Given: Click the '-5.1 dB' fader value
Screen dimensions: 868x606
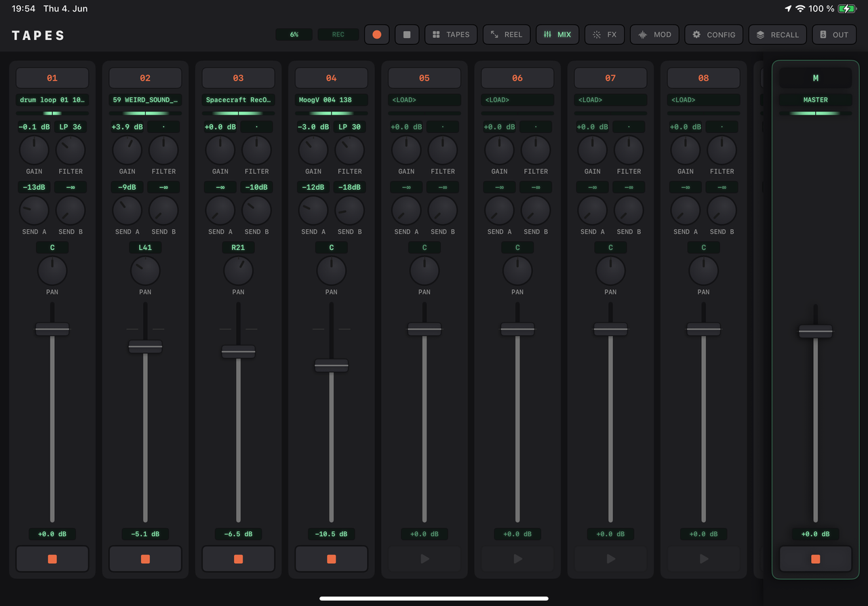Looking at the screenshot, I should pyautogui.click(x=145, y=534).
